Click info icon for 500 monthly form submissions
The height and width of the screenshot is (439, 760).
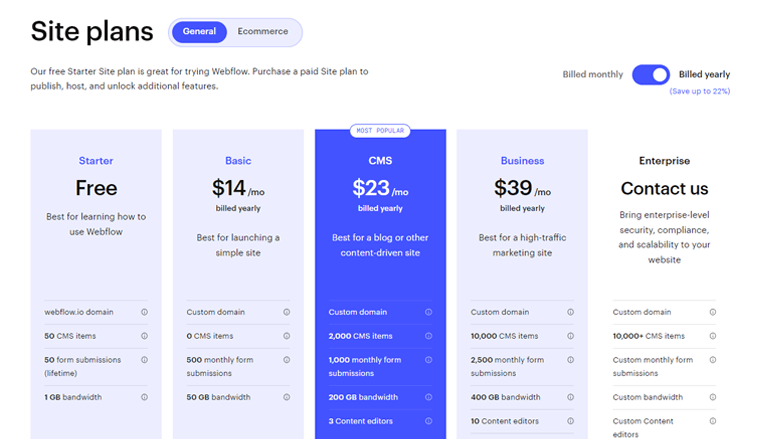click(x=286, y=360)
